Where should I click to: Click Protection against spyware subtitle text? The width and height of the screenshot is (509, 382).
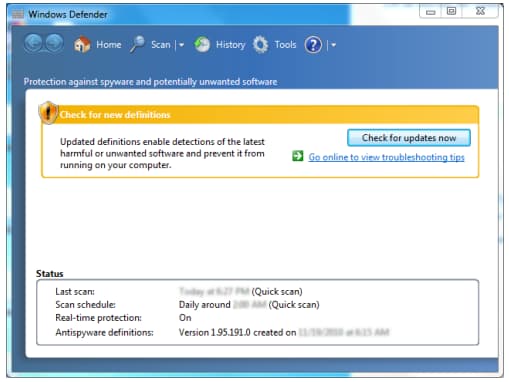(150, 82)
